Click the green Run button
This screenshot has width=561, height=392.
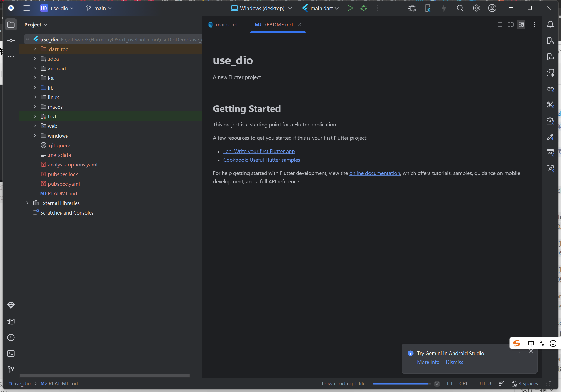pos(350,8)
